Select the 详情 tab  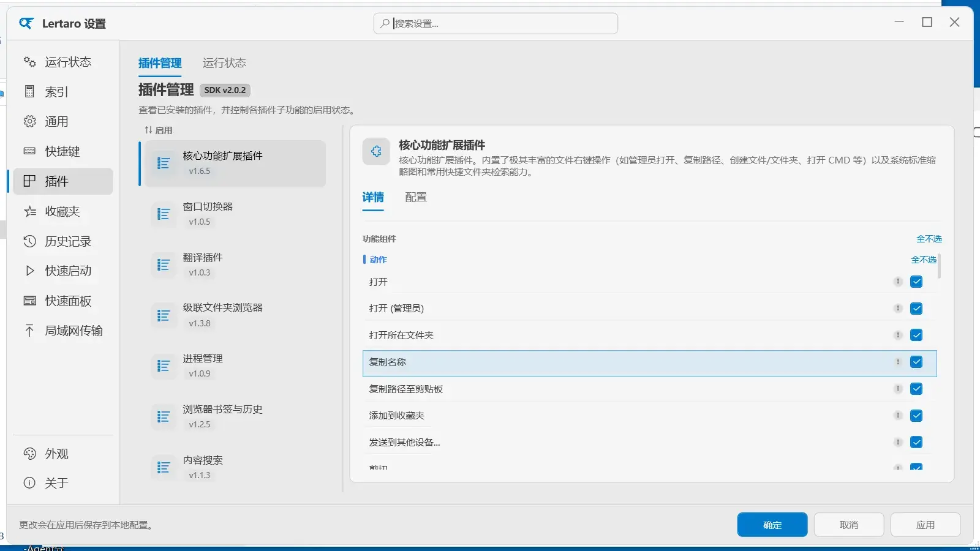point(373,197)
